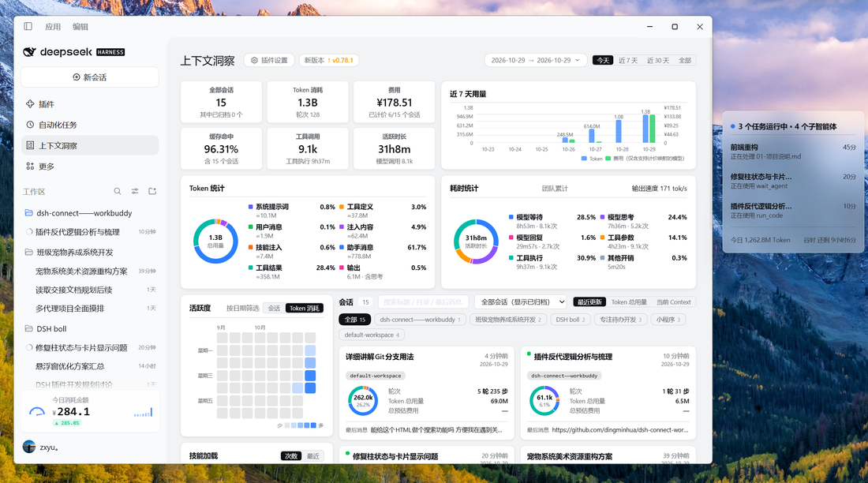The height and width of the screenshot is (483, 868).
Task: Select the 今天 time range
Action: (603, 60)
